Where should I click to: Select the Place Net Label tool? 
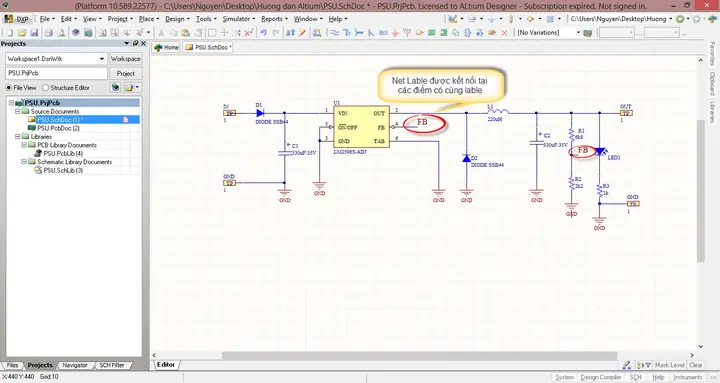click(x=383, y=33)
